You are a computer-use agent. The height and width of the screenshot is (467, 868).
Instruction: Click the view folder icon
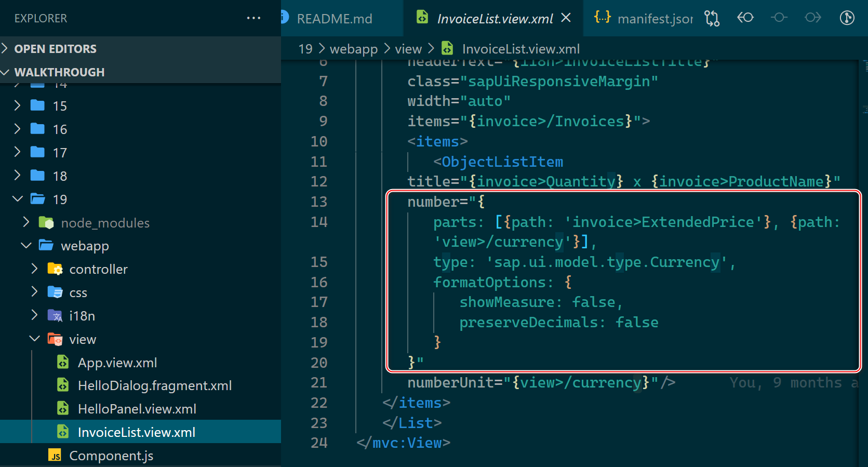click(55, 339)
